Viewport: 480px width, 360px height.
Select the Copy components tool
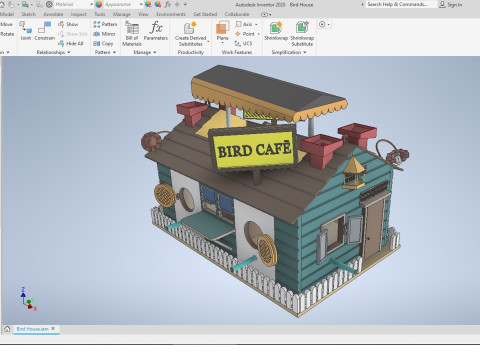[x=103, y=43]
